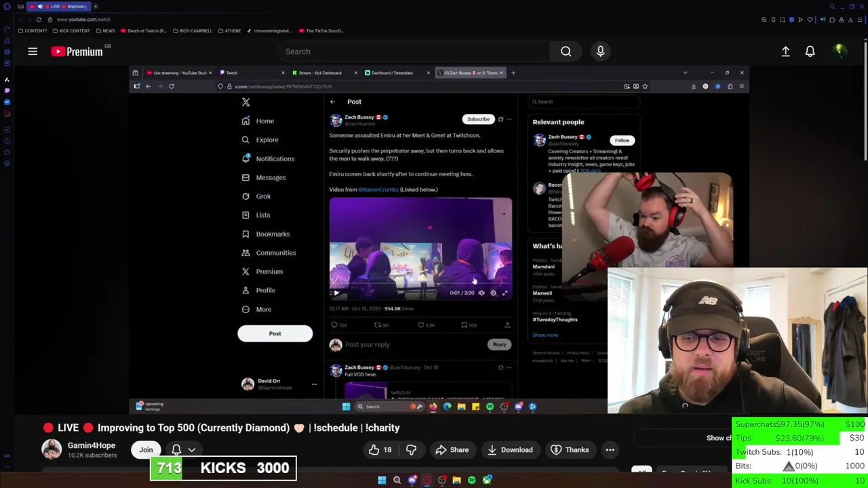
Task: Go back in the inner browser
Action: click(148, 86)
